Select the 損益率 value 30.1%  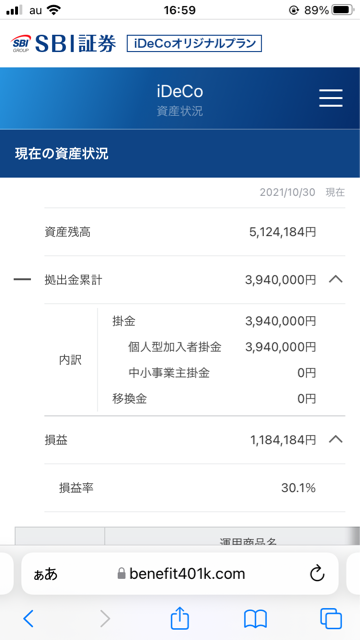pyautogui.click(x=298, y=488)
